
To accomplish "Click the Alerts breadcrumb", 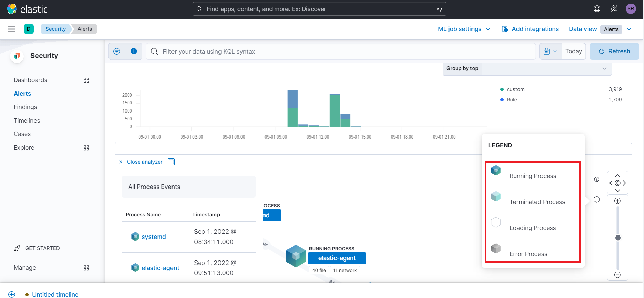I will (x=85, y=29).
